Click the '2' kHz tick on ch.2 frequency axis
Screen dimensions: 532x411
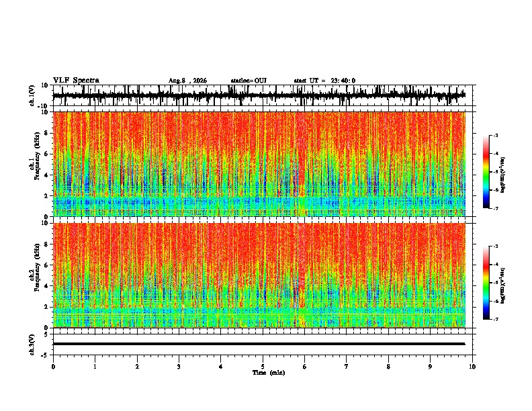(x=46, y=307)
